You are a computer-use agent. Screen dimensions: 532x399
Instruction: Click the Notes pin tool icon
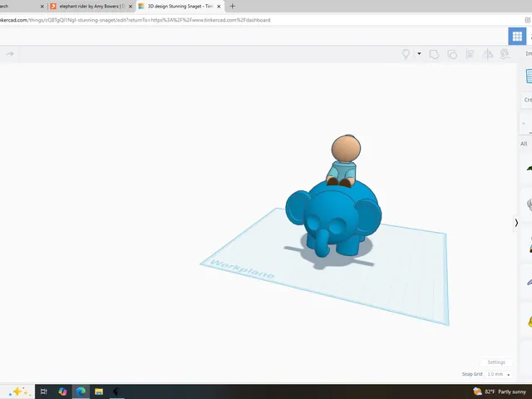pos(406,54)
